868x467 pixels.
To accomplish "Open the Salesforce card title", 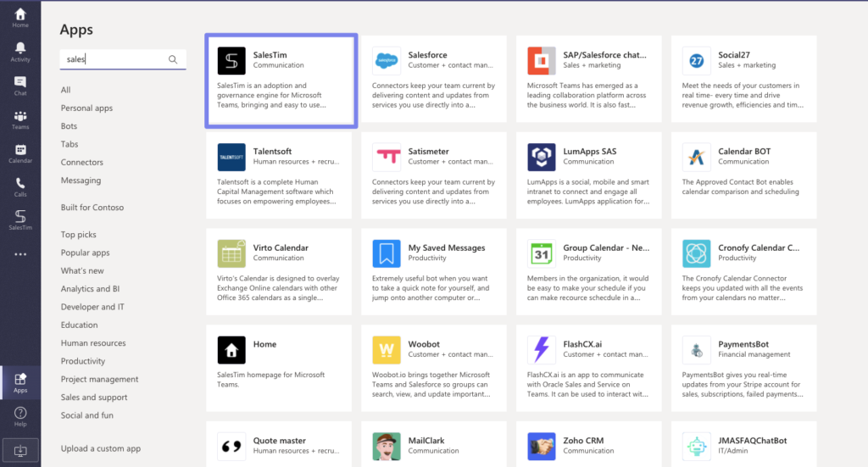I will pyautogui.click(x=427, y=55).
